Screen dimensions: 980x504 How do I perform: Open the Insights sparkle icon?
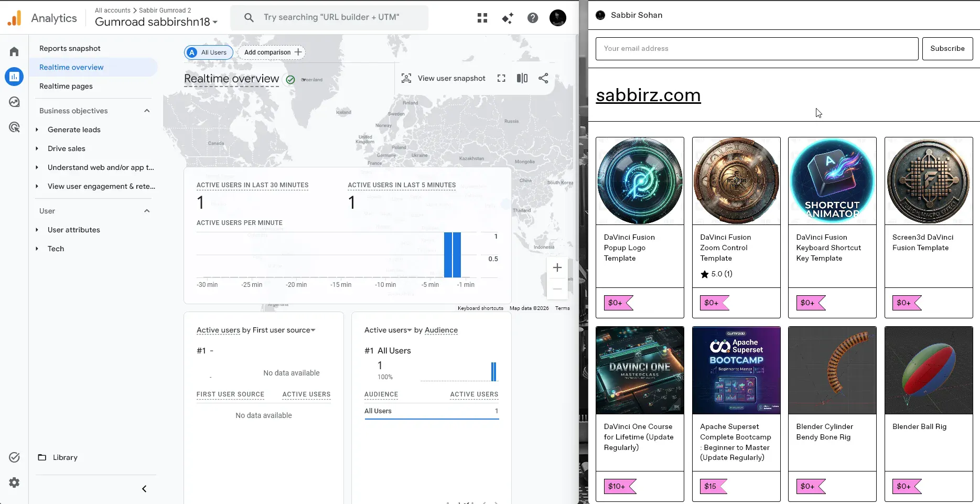click(x=508, y=18)
